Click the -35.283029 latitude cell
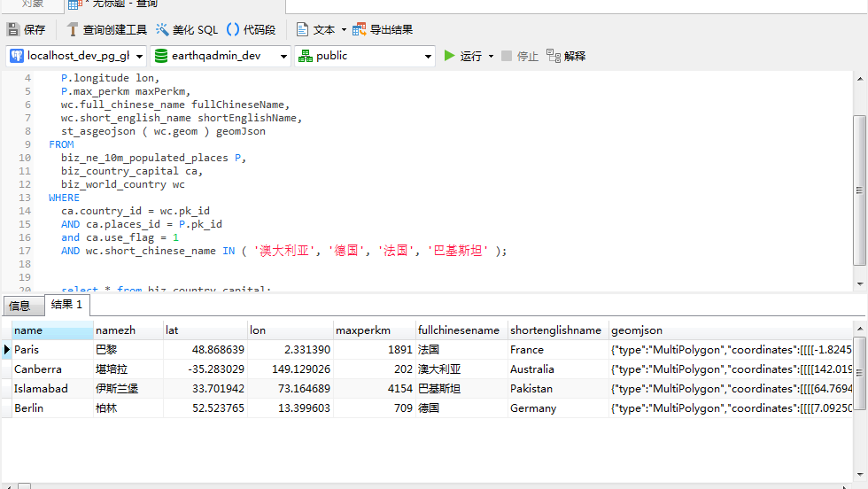 [x=205, y=369]
